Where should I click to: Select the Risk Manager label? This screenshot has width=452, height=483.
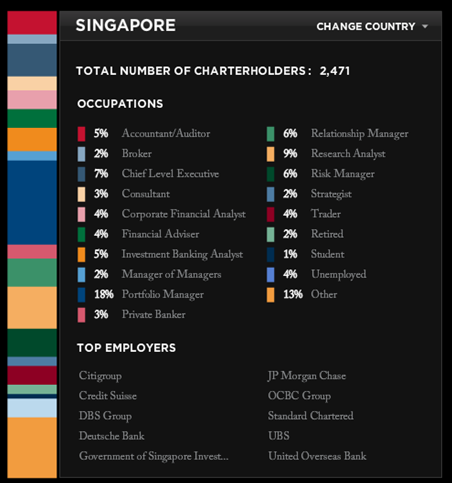(x=343, y=174)
